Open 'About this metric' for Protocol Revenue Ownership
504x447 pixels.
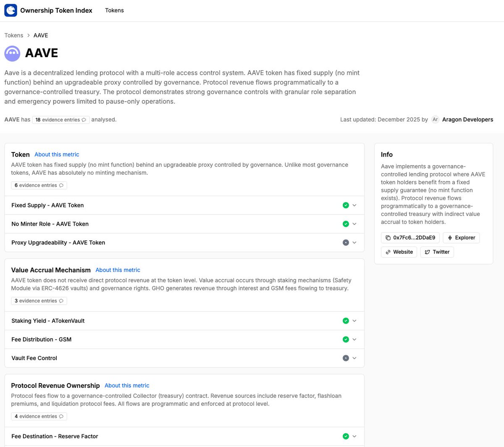point(127,386)
